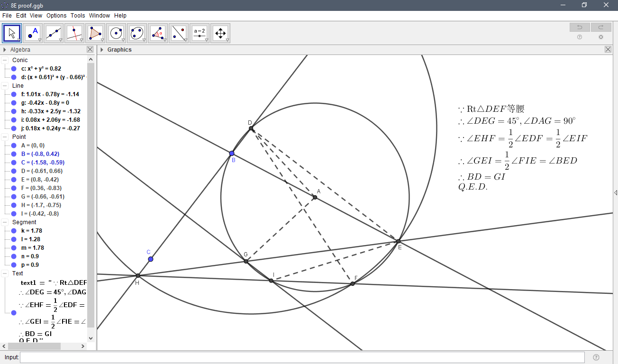Select the Move tool
This screenshot has height=364, width=618.
(x=12, y=33)
